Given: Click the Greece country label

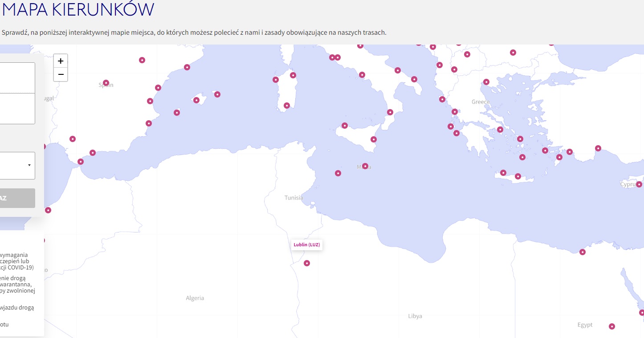Looking at the screenshot, I should point(481,102).
